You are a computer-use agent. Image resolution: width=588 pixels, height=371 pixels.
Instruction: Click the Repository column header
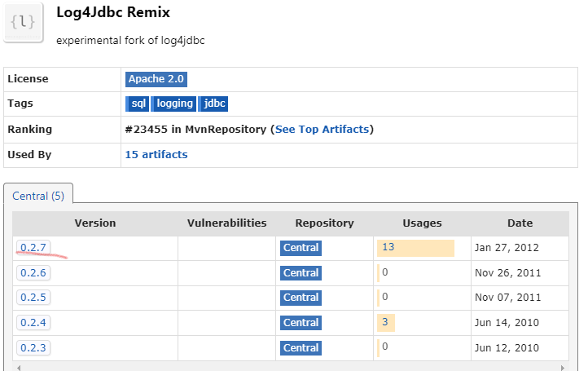(325, 223)
